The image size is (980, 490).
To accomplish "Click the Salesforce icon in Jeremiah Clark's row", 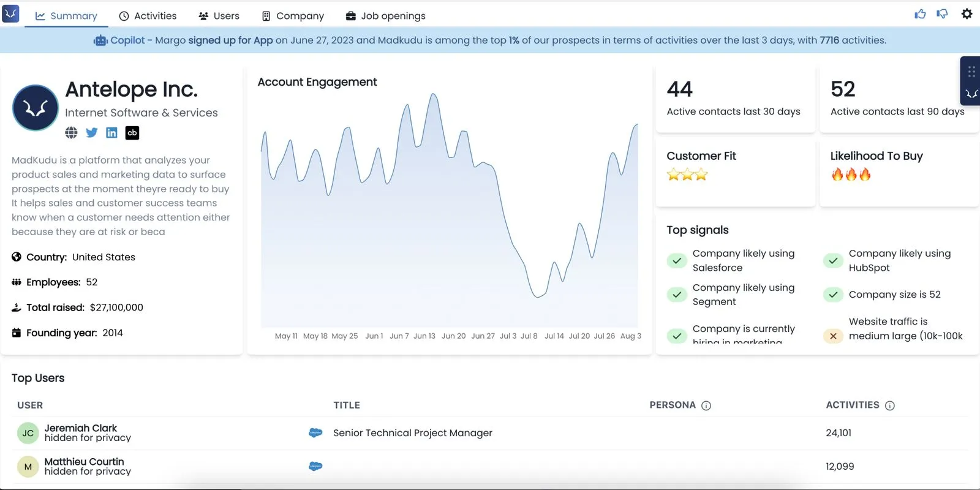I will (x=315, y=433).
